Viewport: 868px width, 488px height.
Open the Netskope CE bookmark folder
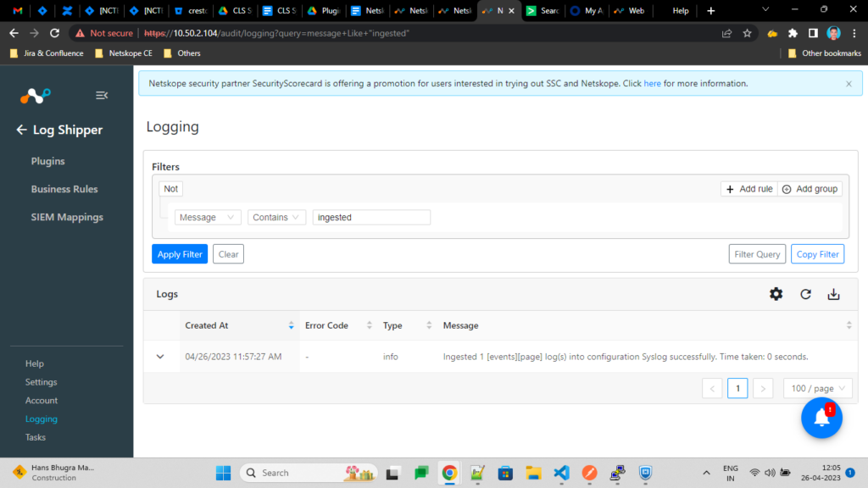pyautogui.click(x=124, y=53)
